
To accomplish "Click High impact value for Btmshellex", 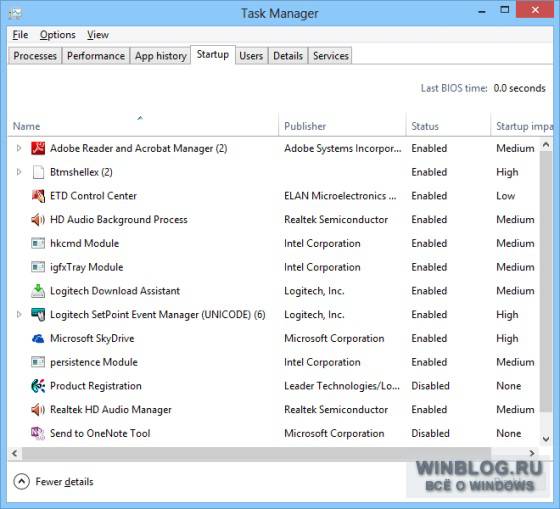I will pyautogui.click(x=507, y=172).
